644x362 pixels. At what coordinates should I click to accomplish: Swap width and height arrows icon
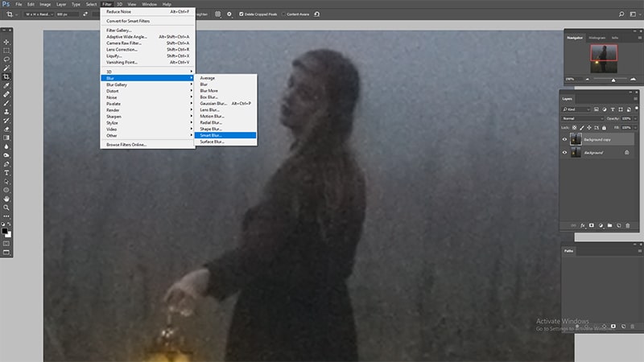click(85, 14)
